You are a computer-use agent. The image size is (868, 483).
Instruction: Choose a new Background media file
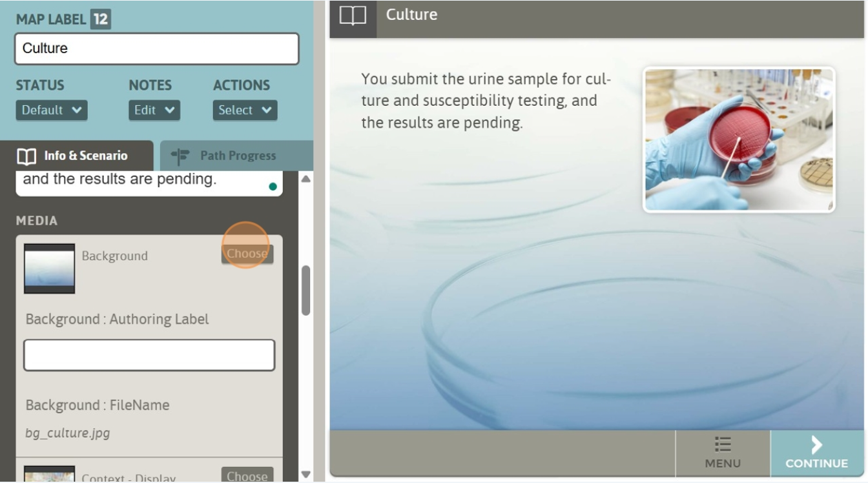(247, 254)
